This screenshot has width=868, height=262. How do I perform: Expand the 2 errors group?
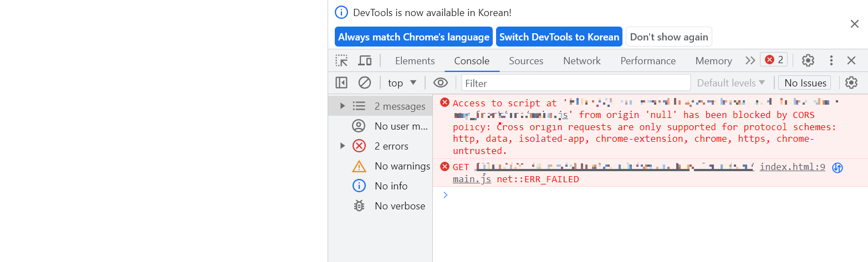pyautogui.click(x=343, y=146)
